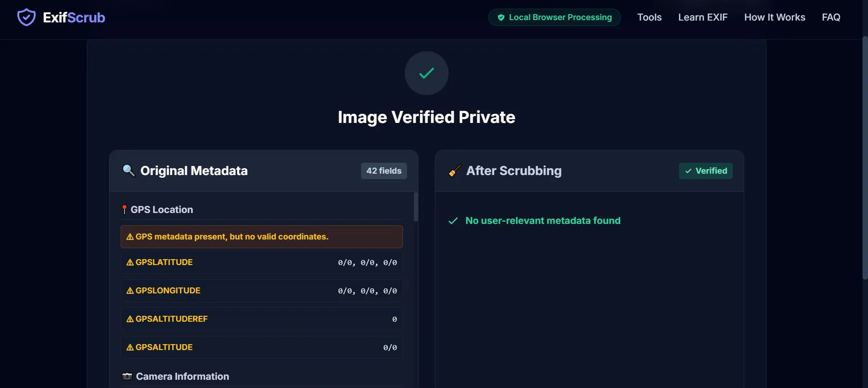The height and width of the screenshot is (388, 868).
Task: Click the Local Browser Processing badge
Action: click(555, 17)
